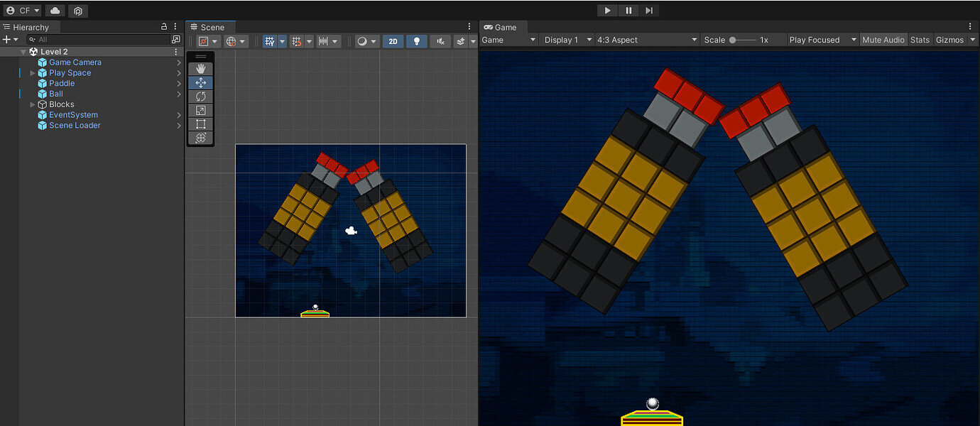Activate the Rect Transform tool

(x=201, y=124)
